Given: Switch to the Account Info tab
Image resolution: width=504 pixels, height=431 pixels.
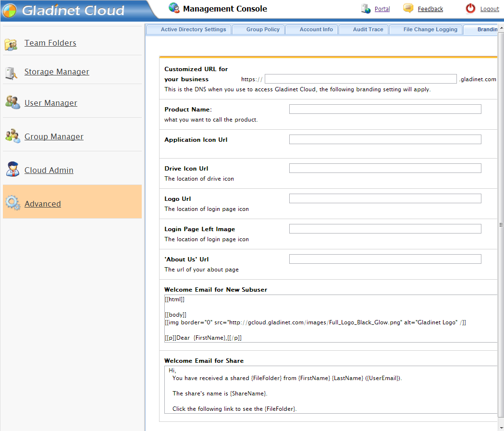Looking at the screenshot, I should (312, 30).
